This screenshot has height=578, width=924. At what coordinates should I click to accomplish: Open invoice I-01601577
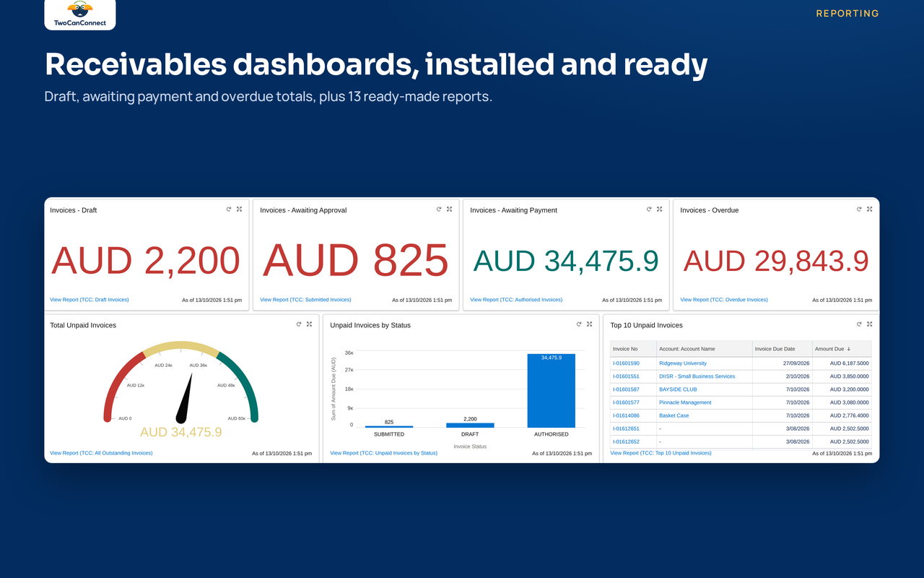[x=626, y=402]
